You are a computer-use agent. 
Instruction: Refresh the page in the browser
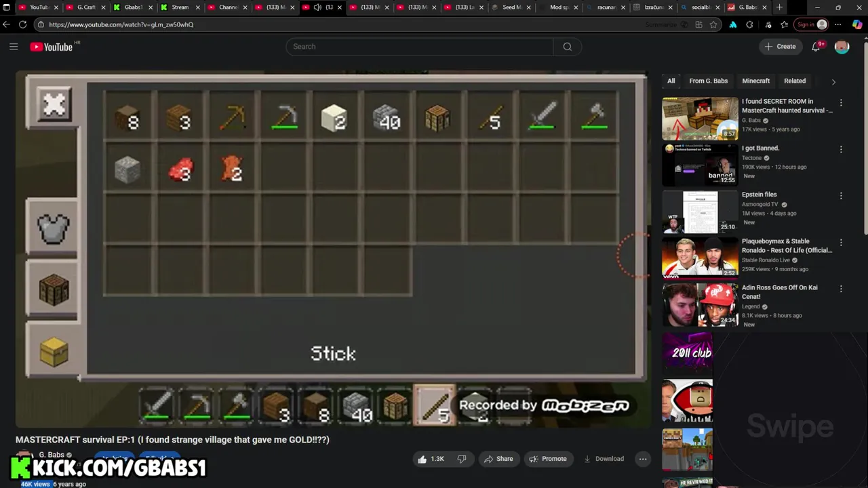pyautogui.click(x=22, y=24)
